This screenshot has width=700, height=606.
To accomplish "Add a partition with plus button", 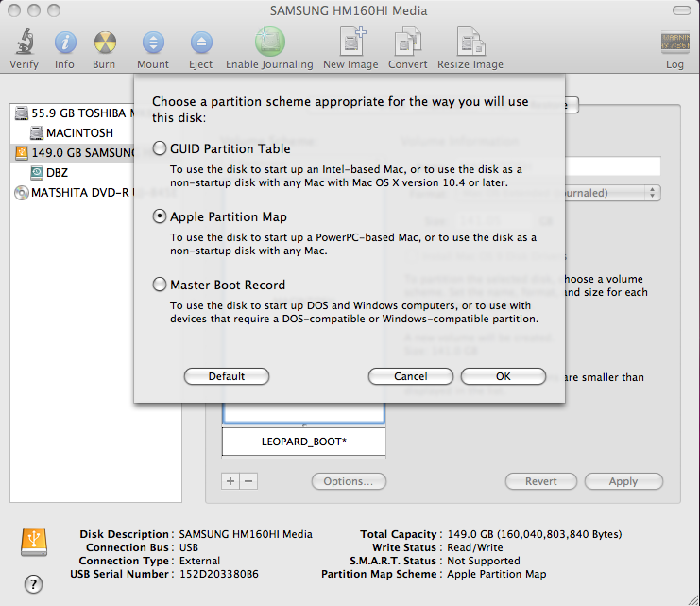I will [x=230, y=481].
